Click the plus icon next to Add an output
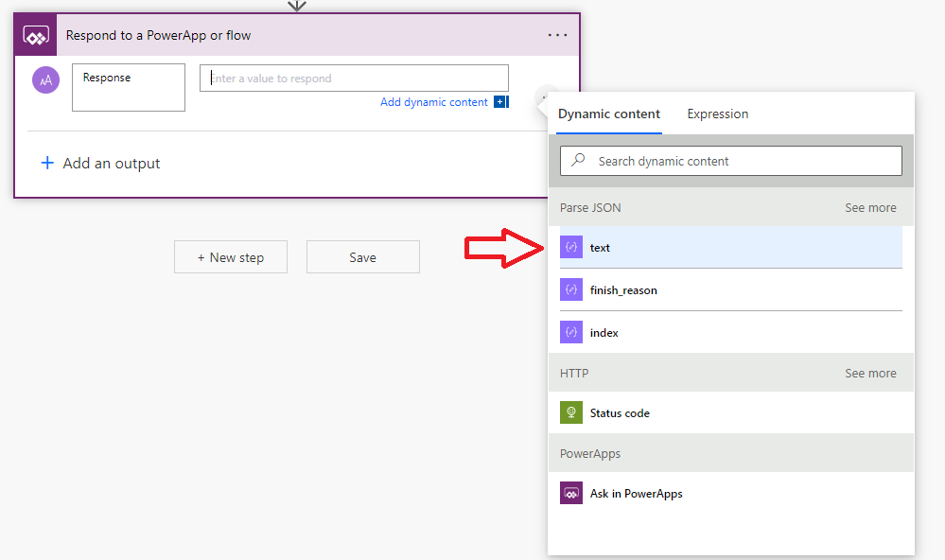This screenshot has width=945, height=560. [47, 163]
